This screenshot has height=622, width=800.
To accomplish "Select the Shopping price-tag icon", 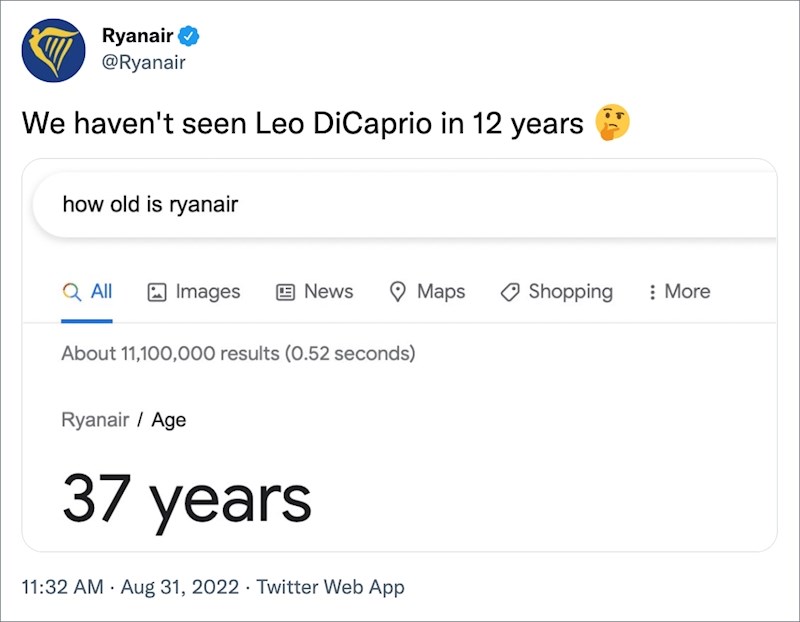I will click(x=510, y=291).
